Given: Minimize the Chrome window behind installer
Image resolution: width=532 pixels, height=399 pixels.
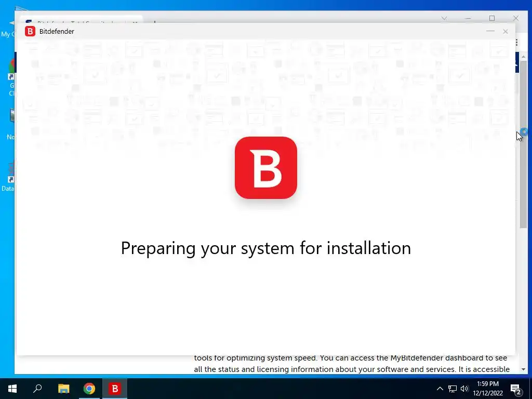Looking at the screenshot, I should tap(468, 18).
